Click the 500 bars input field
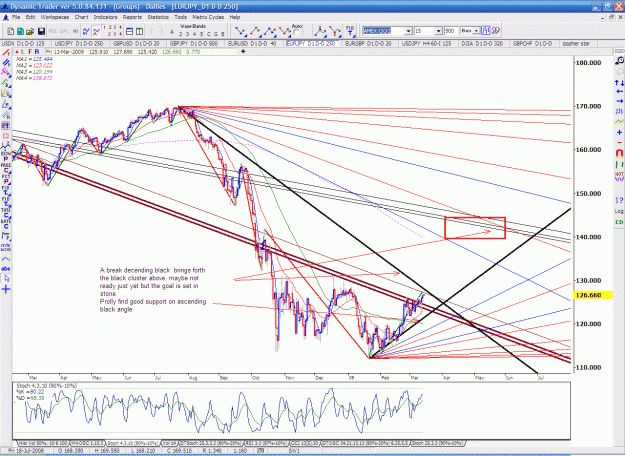This screenshot has width=625, height=456. [x=451, y=31]
